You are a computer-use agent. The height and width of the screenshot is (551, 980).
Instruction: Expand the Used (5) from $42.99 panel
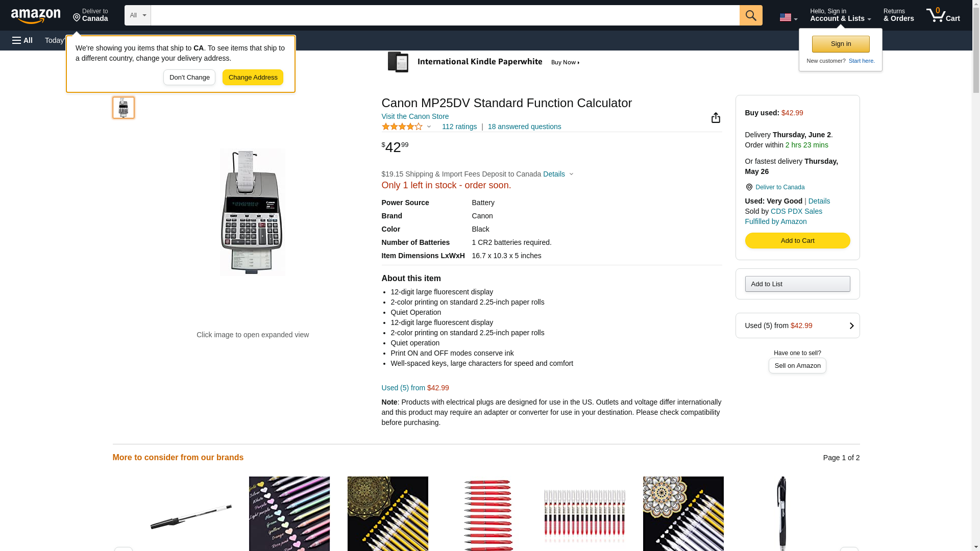797,325
